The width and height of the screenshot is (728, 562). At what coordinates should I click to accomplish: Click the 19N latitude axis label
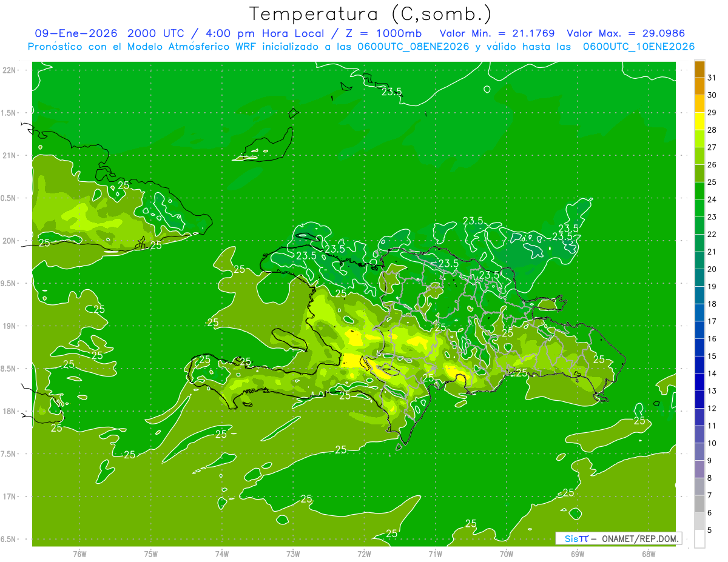(9, 326)
